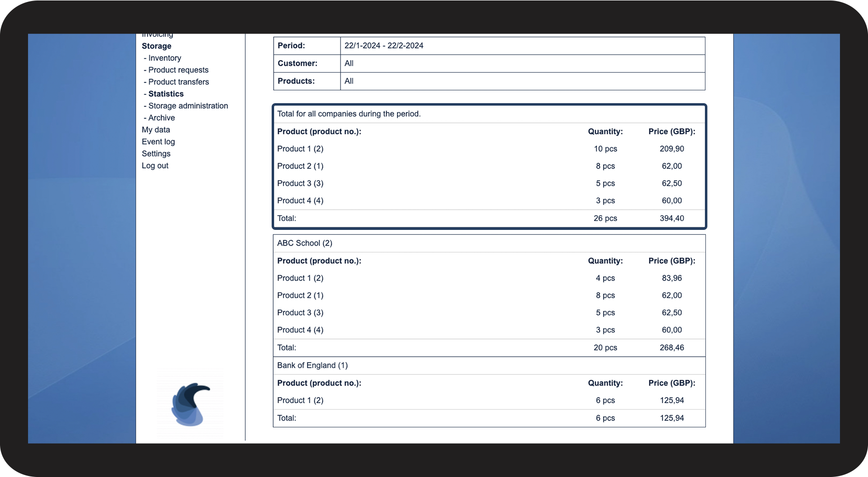Click the Period date range value
Viewport: 868px width, 477px height.
coord(384,46)
